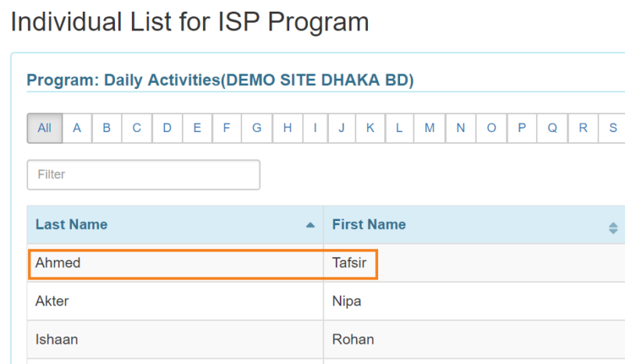Click the Program: Daily Activities heading
Image resolution: width=625 pixels, height=364 pixels.
(x=220, y=80)
